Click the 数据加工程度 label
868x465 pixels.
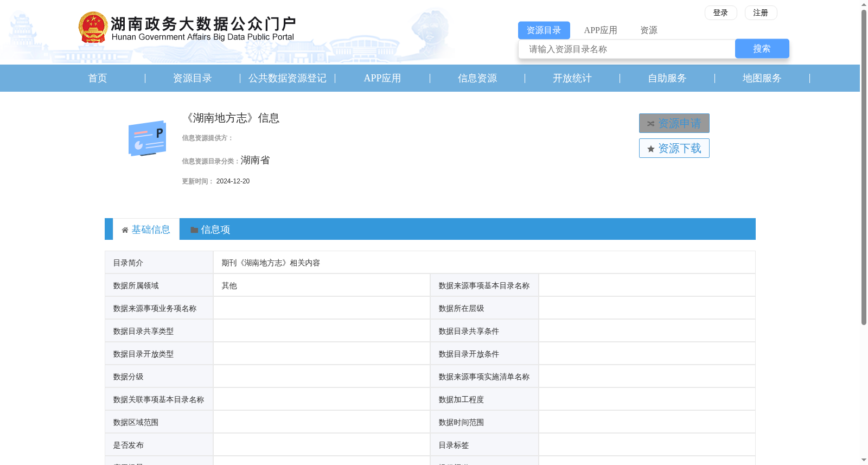tap(461, 399)
